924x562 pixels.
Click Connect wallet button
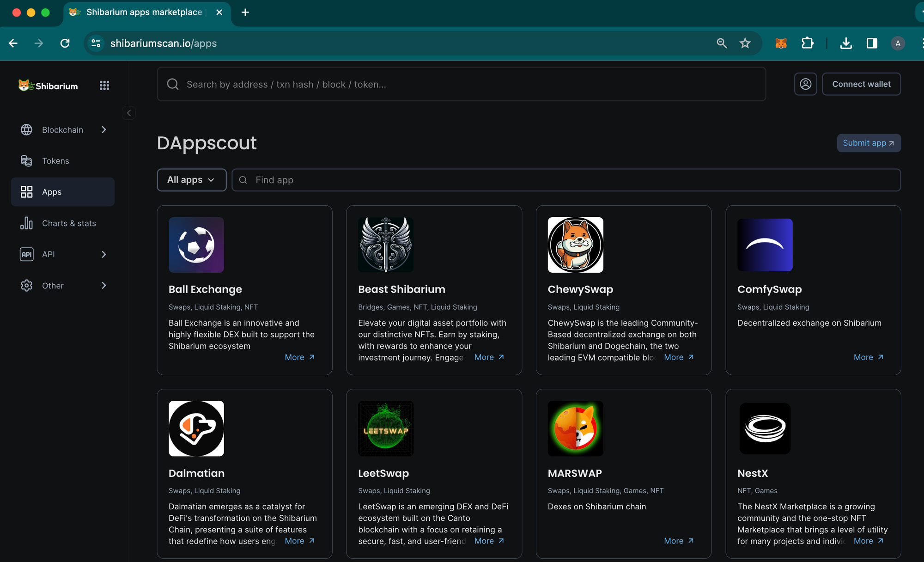(861, 85)
